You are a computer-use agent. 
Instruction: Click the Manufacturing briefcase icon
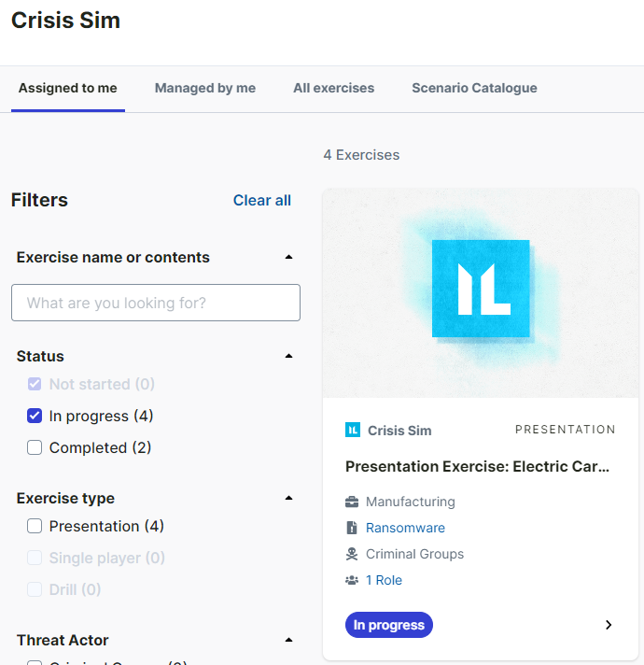click(x=352, y=502)
